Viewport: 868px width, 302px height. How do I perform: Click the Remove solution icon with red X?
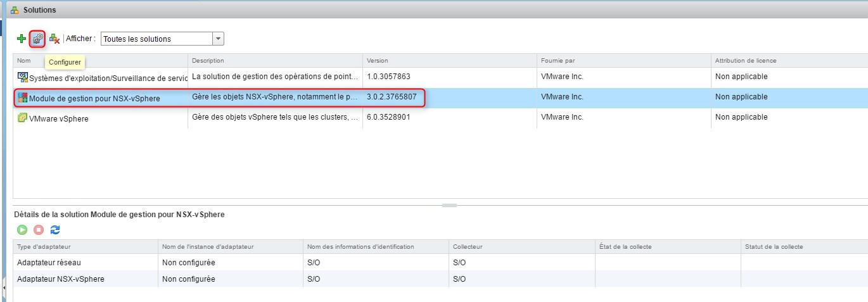[54, 39]
